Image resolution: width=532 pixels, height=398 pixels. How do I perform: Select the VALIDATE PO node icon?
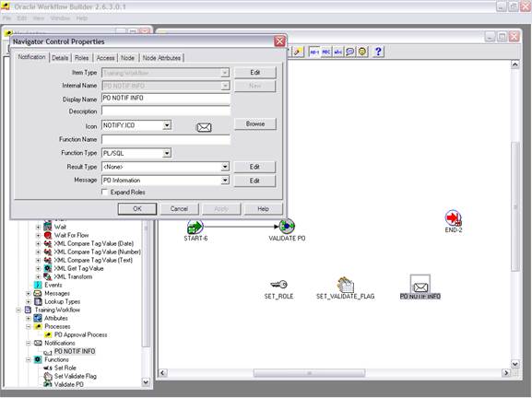pyautogui.click(x=287, y=226)
